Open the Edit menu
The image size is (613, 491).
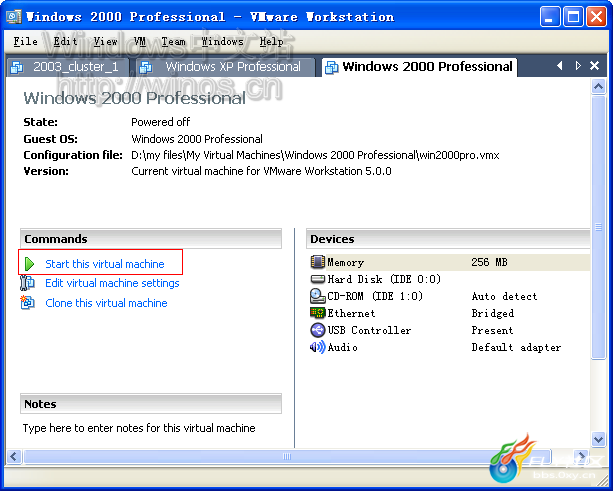pyautogui.click(x=65, y=41)
